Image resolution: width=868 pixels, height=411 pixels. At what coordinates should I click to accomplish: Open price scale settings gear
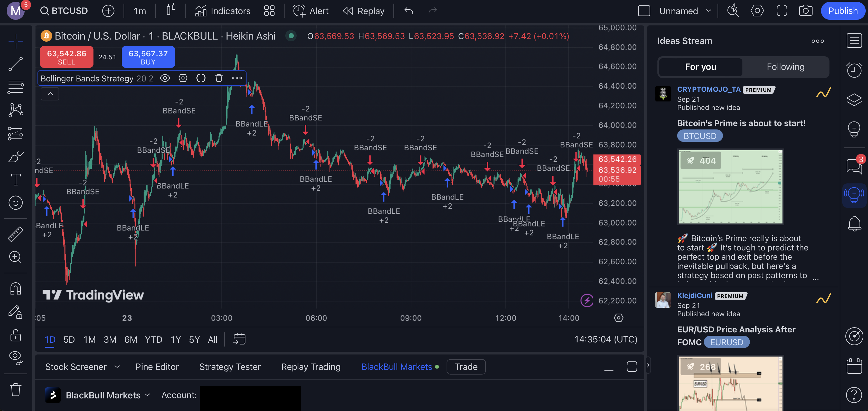click(x=619, y=318)
